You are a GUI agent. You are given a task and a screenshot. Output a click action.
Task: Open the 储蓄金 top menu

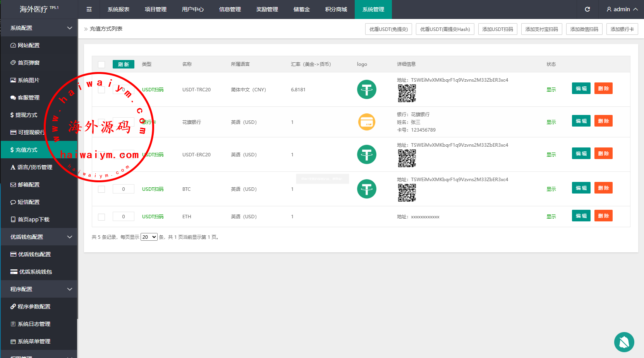click(302, 9)
